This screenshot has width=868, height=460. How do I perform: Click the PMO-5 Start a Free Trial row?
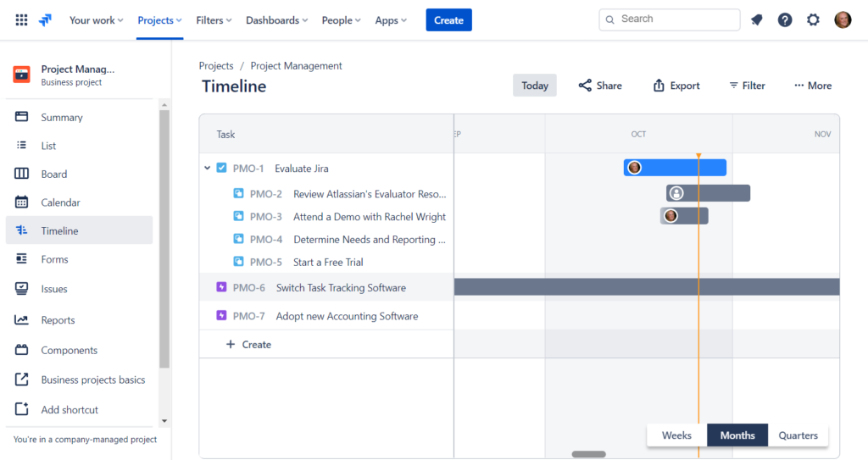(x=326, y=262)
